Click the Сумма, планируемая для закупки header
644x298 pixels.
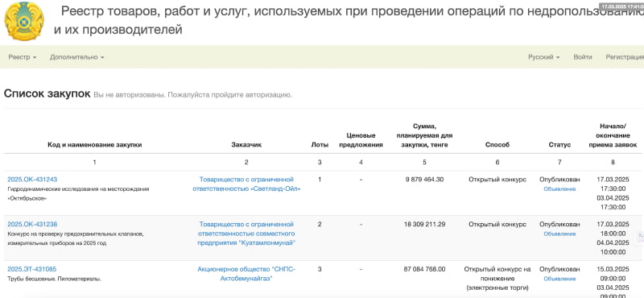point(424,135)
